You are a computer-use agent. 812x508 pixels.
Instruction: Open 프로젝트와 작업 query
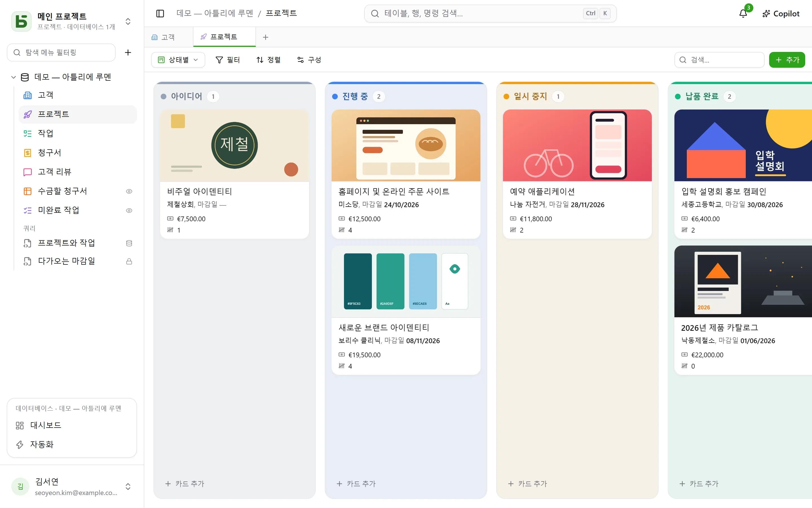(x=78, y=243)
